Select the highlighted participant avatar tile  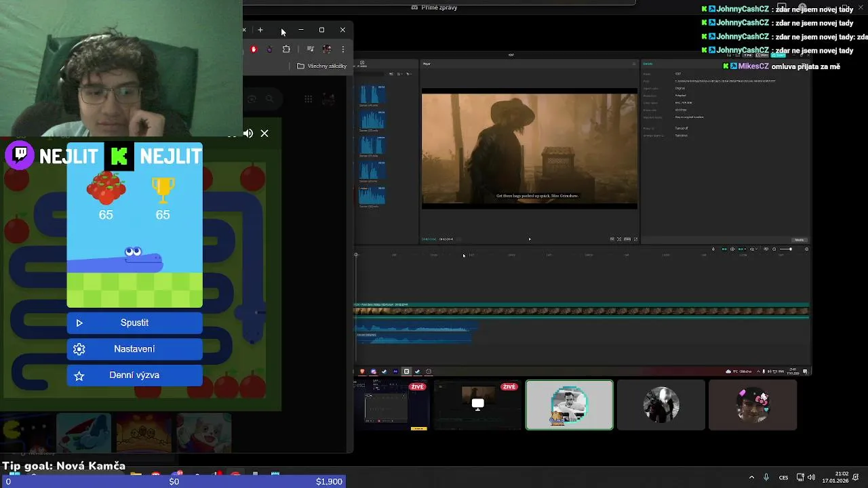point(570,405)
